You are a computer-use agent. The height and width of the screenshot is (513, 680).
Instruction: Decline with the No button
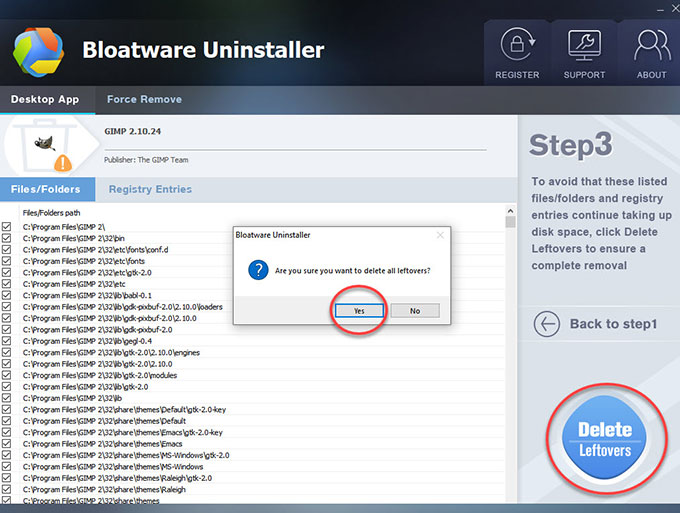pyautogui.click(x=415, y=310)
